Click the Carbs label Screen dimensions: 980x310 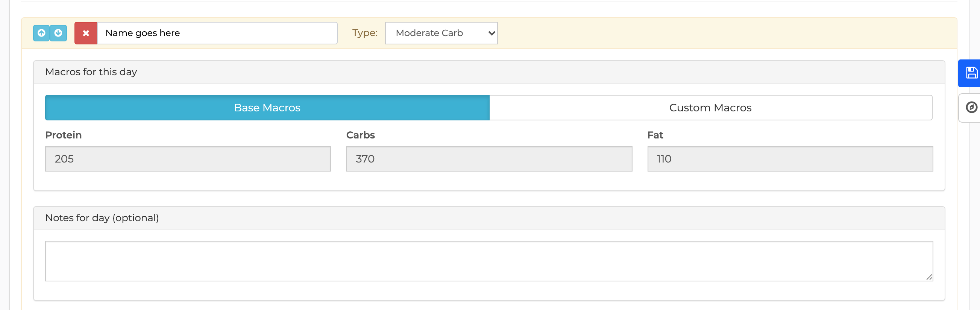point(360,135)
